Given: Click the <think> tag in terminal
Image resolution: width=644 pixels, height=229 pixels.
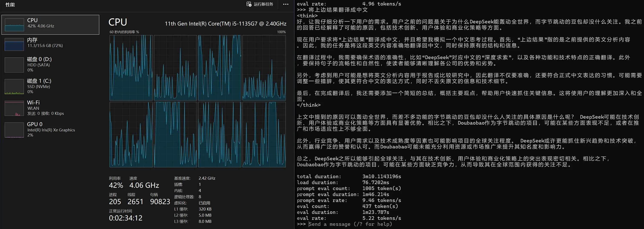Looking at the screenshot, I should [307, 16].
